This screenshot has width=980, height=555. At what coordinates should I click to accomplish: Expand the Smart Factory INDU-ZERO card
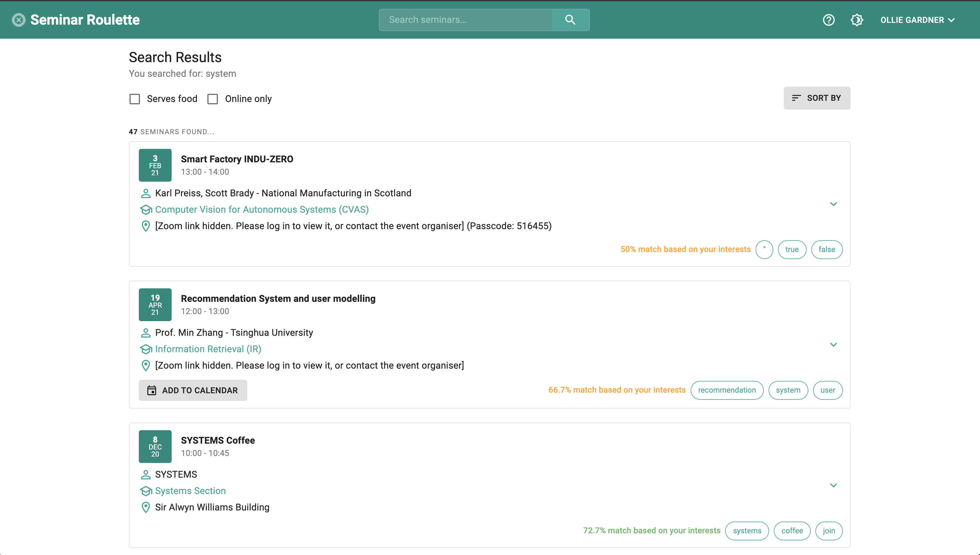[x=833, y=204]
